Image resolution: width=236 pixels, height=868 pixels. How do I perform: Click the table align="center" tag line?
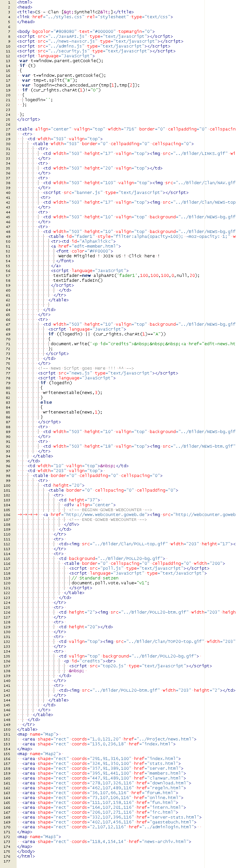126,129
